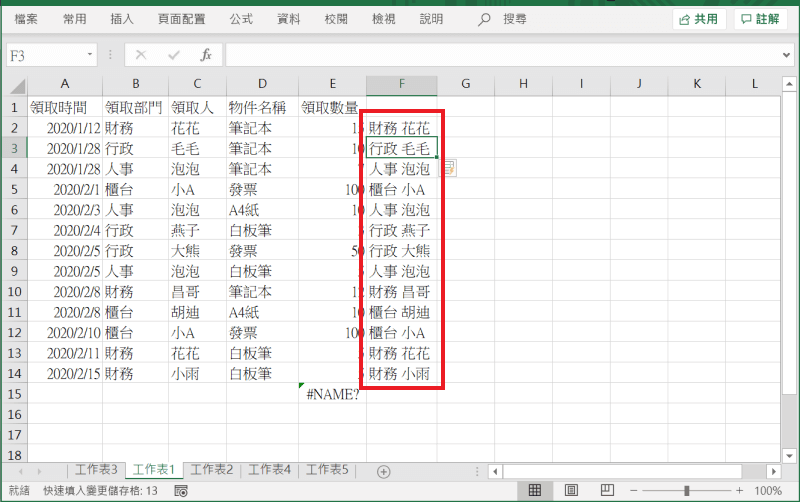The image size is (800, 502).
Task: Switch to Page Break Preview icon
Action: coord(607,491)
